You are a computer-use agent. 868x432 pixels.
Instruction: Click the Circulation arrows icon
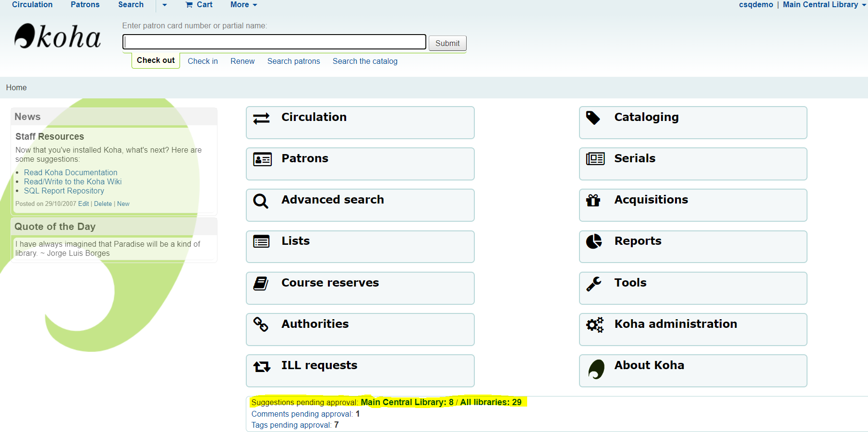[262, 118]
